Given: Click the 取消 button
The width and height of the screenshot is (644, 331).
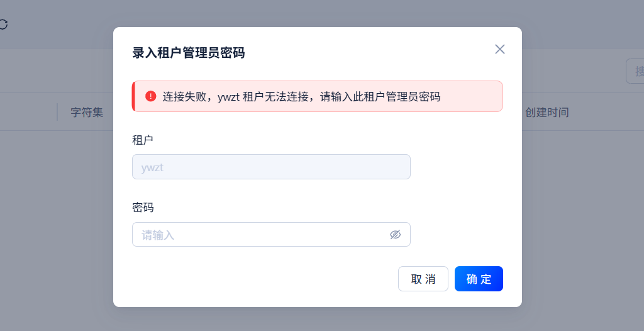Looking at the screenshot, I should 423,279.
